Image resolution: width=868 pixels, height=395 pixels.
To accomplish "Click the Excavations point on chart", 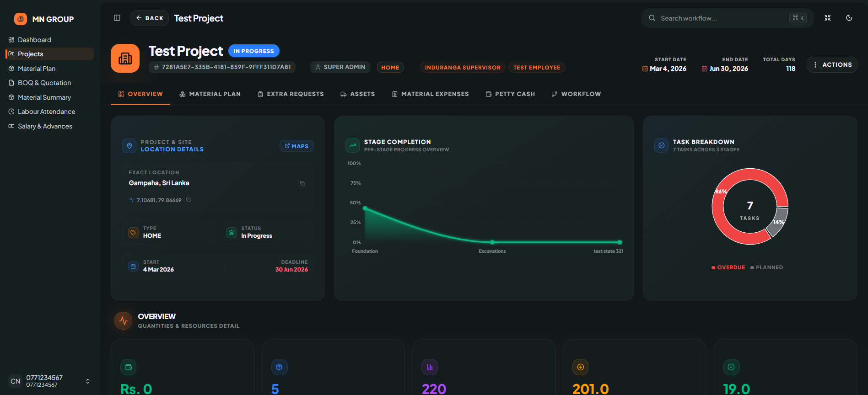I will point(492,242).
